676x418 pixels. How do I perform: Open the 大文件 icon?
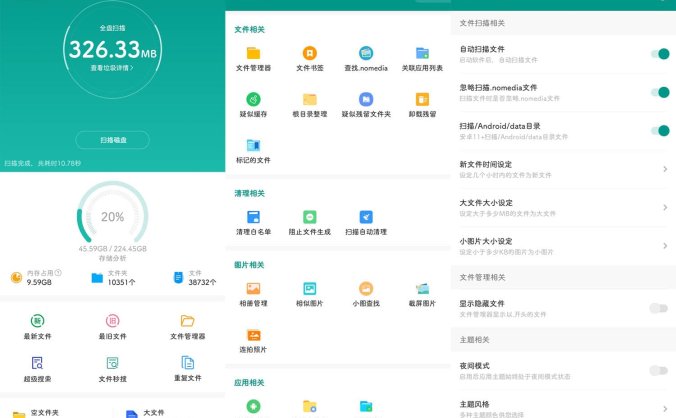(131, 414)
